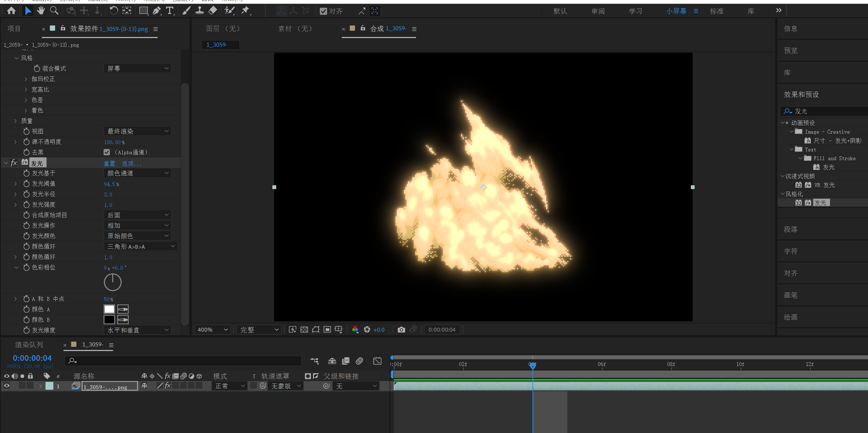The height and width of the screenshot is (433, 868).
Task: Select the Rotation tool
Action: click(114, 11)
